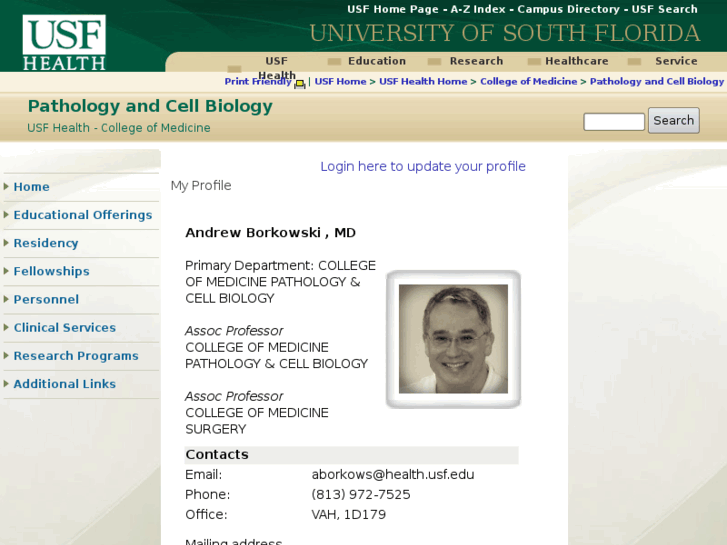Viewport: 727px width, 545px height.
Task: Click inside the search text field
Action: click(x=614, y=122)
